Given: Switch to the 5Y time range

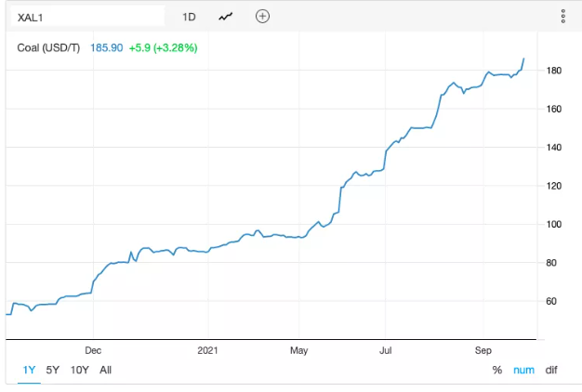Looking at the screenshot, I should [53, 370].
